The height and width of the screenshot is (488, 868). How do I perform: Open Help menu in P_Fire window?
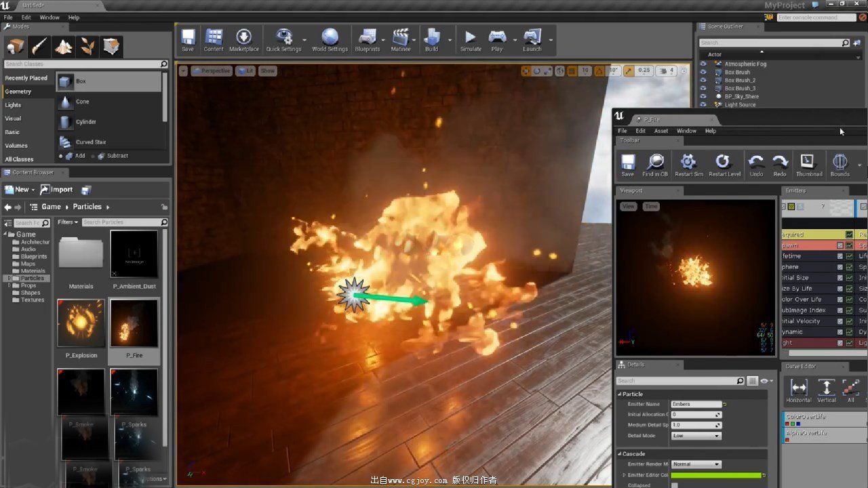tap(711, 131)
